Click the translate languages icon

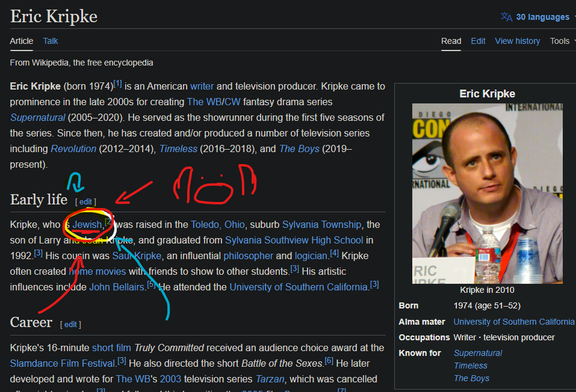click(x=506, y=17)
